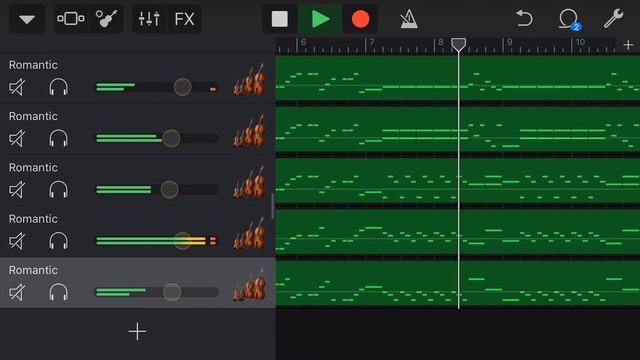
Task: Start playback with green play button
Action: click(320, 19)
